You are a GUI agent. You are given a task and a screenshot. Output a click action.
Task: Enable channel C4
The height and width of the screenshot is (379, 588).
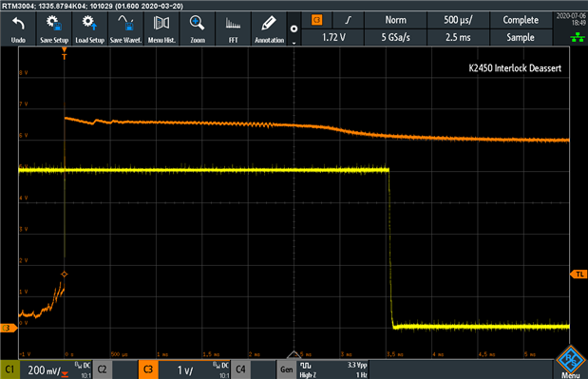pyautogui.click(x=240, y=370)
